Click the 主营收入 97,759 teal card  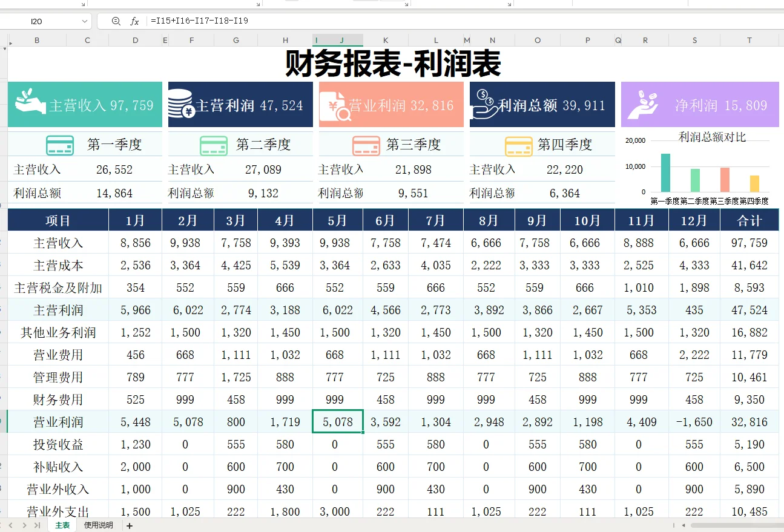85,104
